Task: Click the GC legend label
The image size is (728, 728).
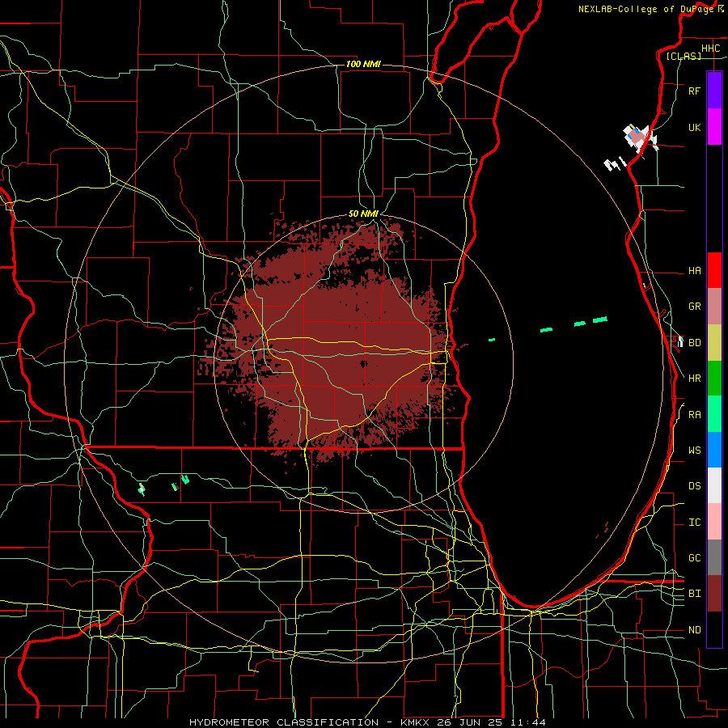Action: tap(694, 558)
